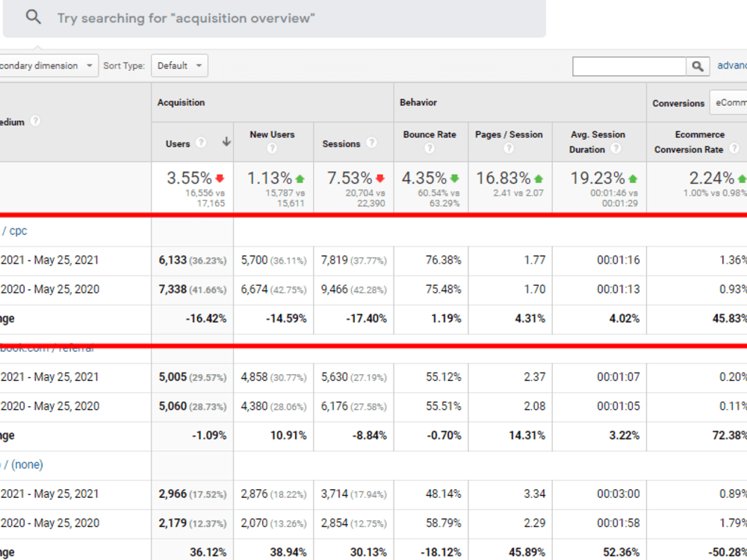Select the 00:03:00 session duration cell
Screen dimensions: 747x560
pyautogui.click(x=599, y=494)
